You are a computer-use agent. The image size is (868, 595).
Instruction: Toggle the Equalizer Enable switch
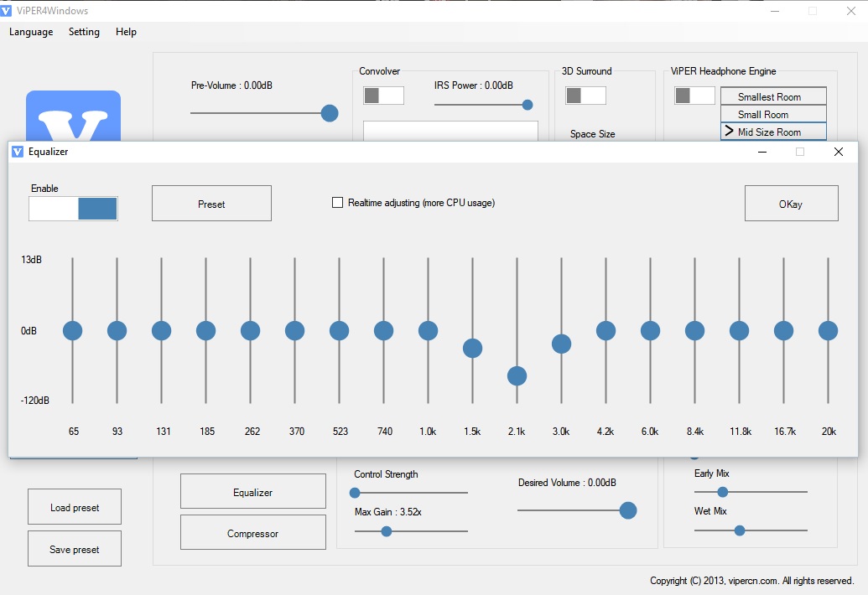coord(73,209)
